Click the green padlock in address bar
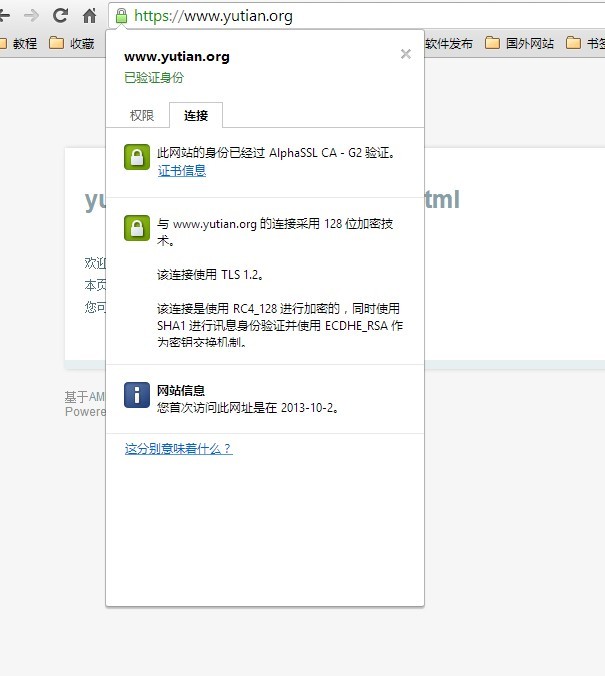 pyautogui.click(x=121, y=16)
